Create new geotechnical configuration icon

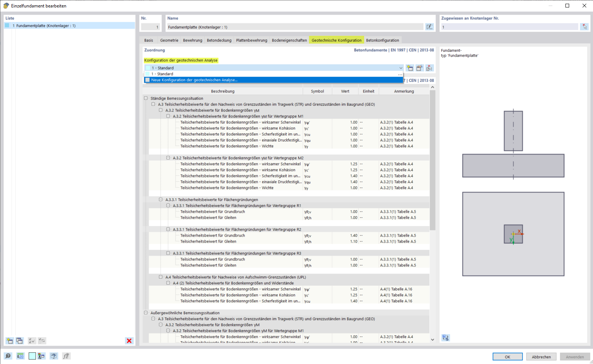pyautogui.click(x=410, y=68)
